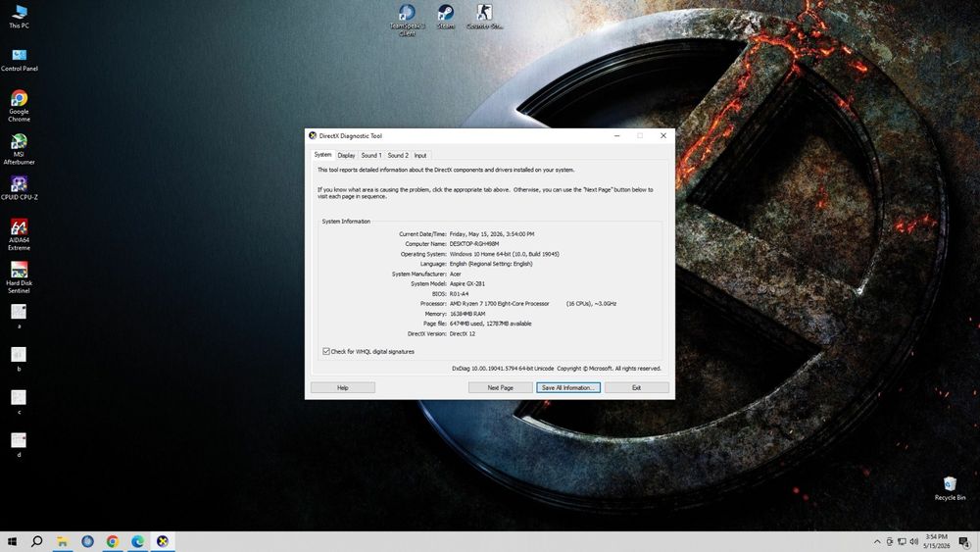This screenshot has width=980, height=552.
Task: Select the TeamSpeak 3 Client desktop icon
Action: click(407, 20)
